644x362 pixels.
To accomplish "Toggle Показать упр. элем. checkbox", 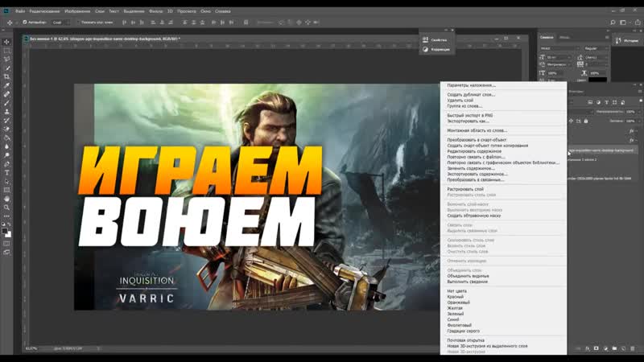I will (x=78, y=23).
